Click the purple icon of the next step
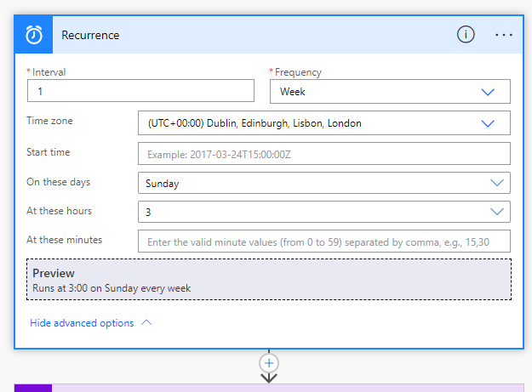 [33, 388]
